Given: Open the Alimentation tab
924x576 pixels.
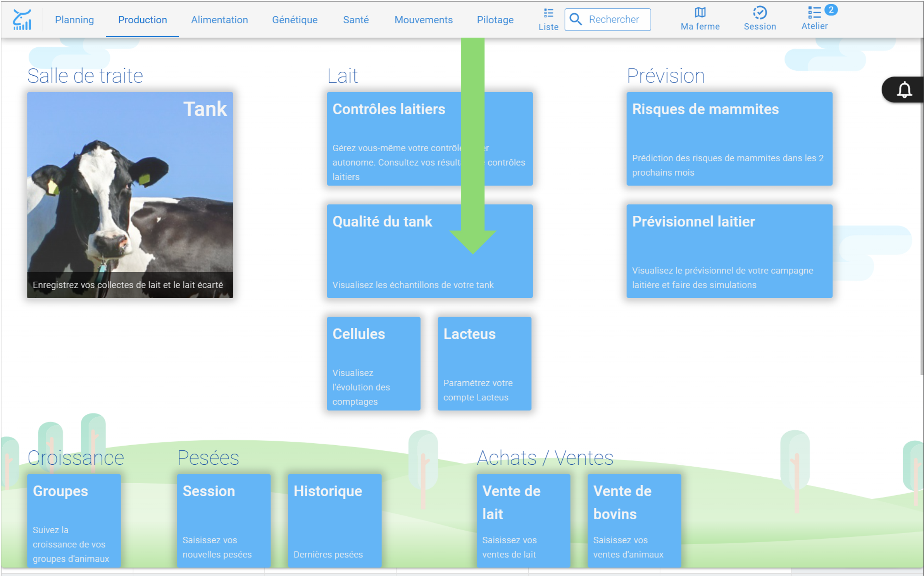Looking at the screenshot, I should (x=219, y=20).
